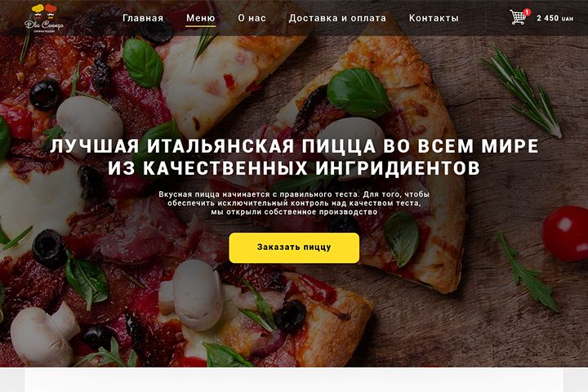Click the red cart badge showing 1

527,12
